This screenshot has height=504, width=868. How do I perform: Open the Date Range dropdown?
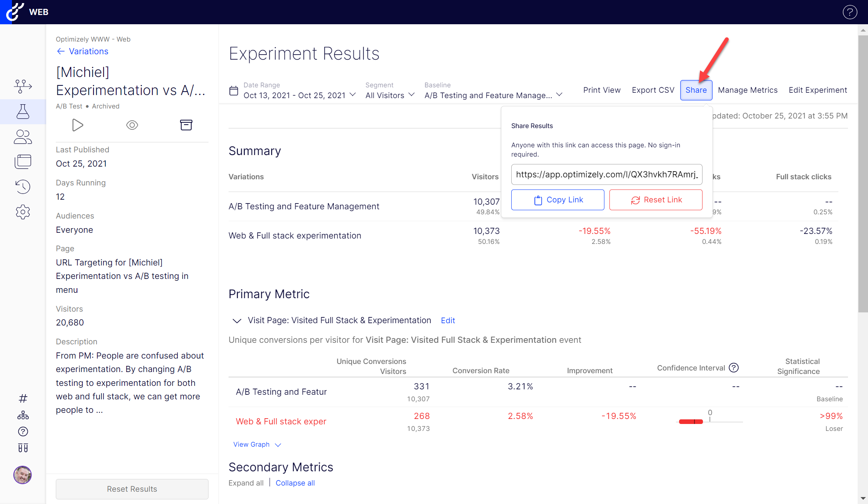[299, 95]
